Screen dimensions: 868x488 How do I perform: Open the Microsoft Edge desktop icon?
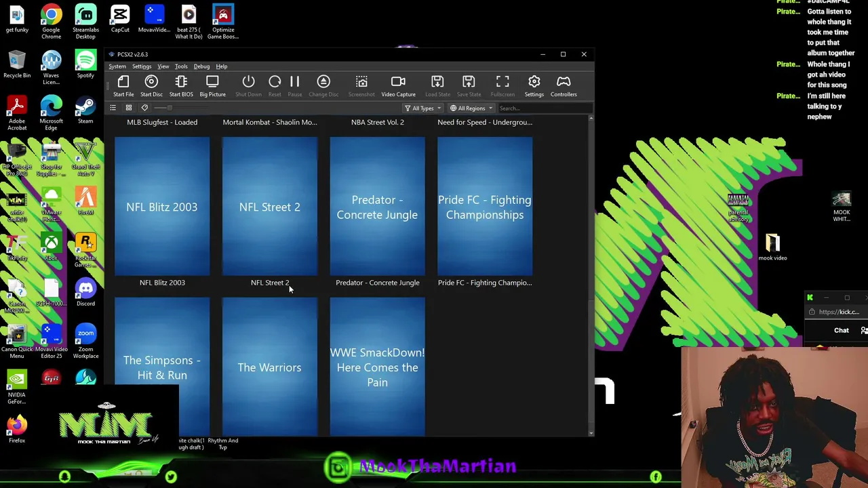click(x=51, y=113)
